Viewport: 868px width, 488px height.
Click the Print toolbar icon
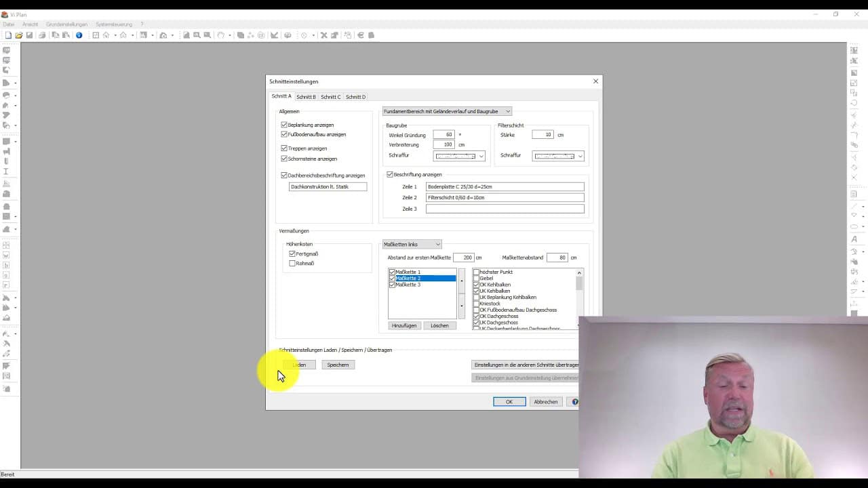42,35
